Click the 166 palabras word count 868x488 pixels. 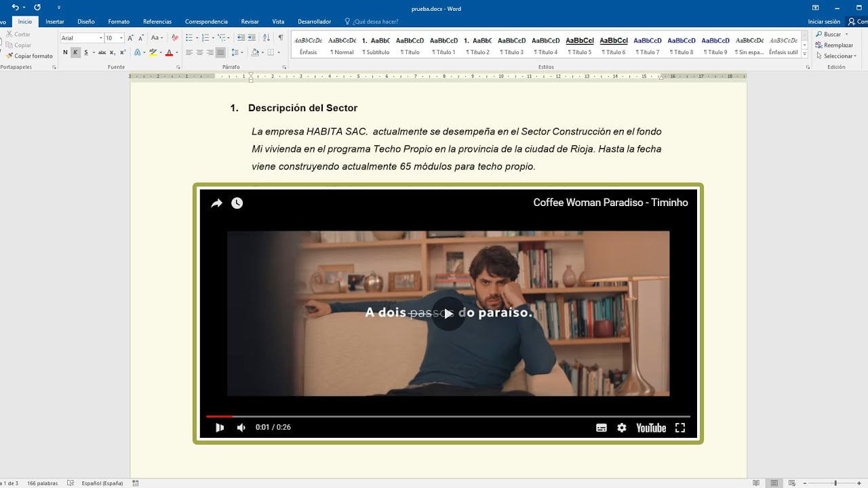(x=41, y=483)
